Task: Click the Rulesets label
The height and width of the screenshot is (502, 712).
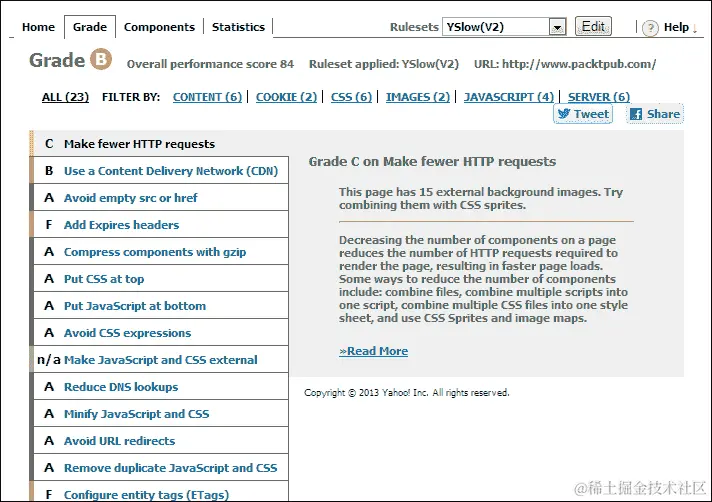Action: click(x=414, y=27)
